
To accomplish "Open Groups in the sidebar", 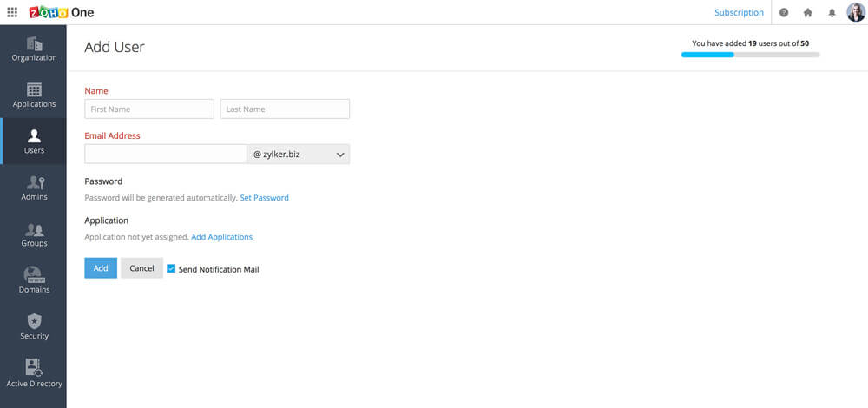I will coord(34,234).
